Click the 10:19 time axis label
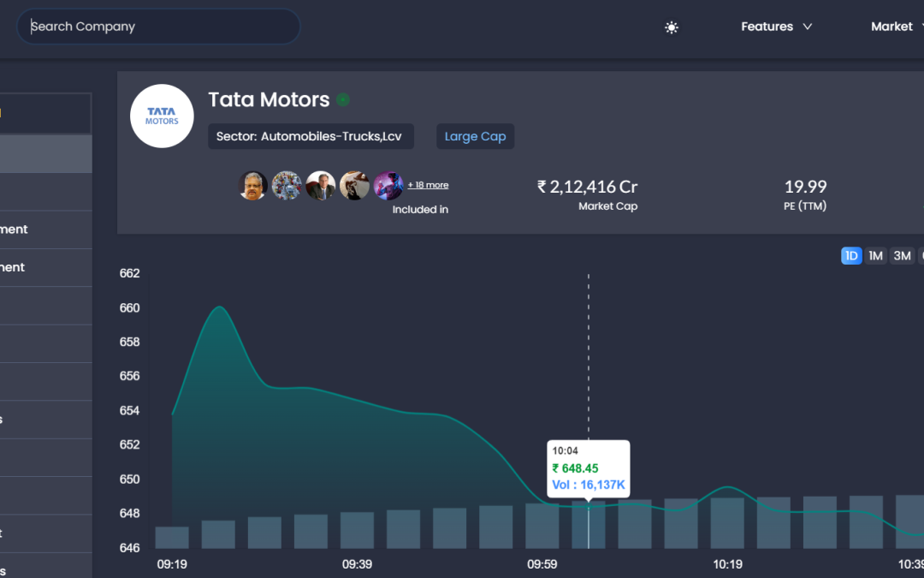924x578 pixels. tap(728, 564)
